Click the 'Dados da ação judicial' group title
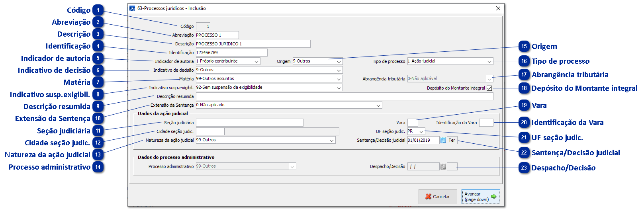This screenshot has height=211, width=644. tap(162, 113)
